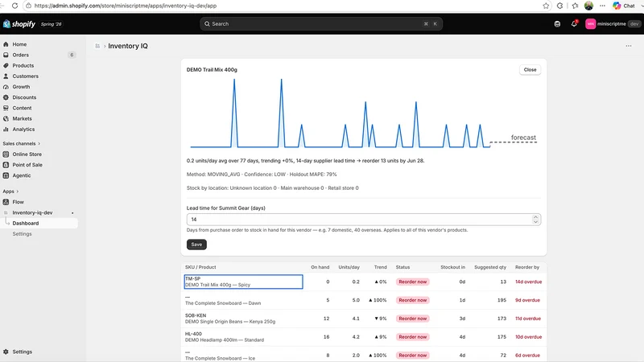Select The Complete Snowboard — Dawn row
The height and width of the screenshot is (362, 644).
364,300
